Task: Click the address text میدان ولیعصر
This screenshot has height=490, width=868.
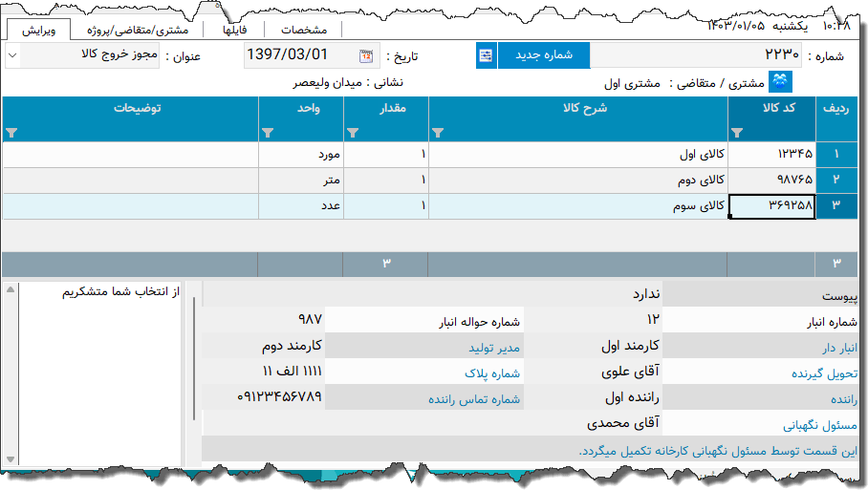Action: pos(327,83)
